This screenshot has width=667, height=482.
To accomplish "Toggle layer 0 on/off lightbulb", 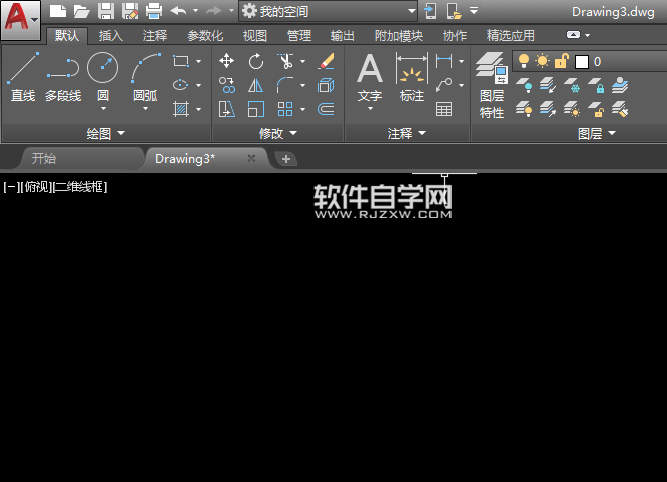I will point(524,61).
